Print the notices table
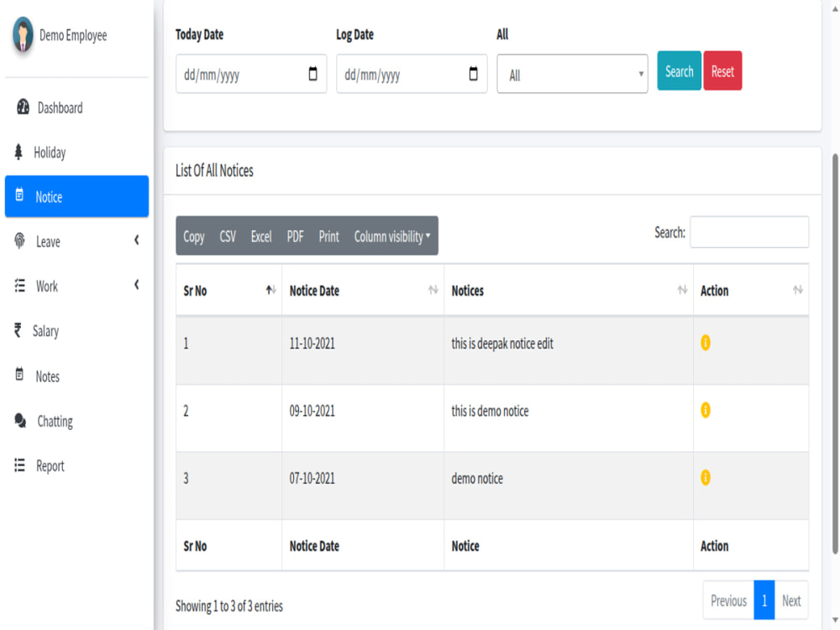 pyautogui.click(x=329, y=236)
